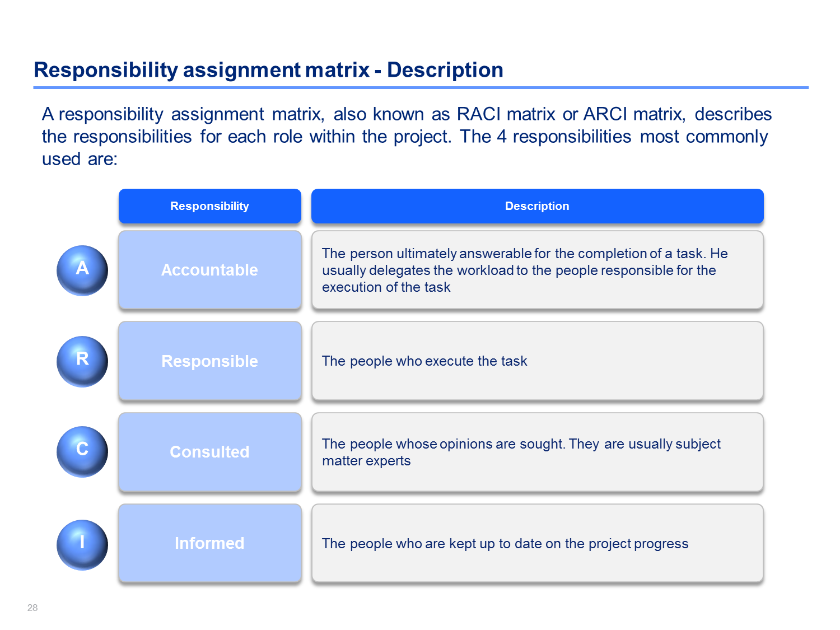The image size is (840, 630).
Task: Click the slide title 'Responsibility assignment matrix - Description'
Action: [x=268, y=70]
